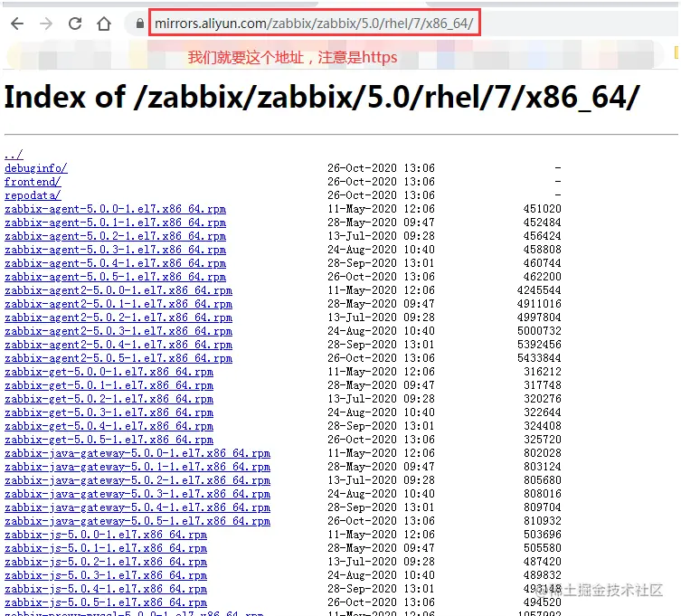Click the 'Index of /zabbix/zabbix/5.0/rhel/7/x86_64/' heading
This screenshot has width=681, height=616.
coord(322,97)
